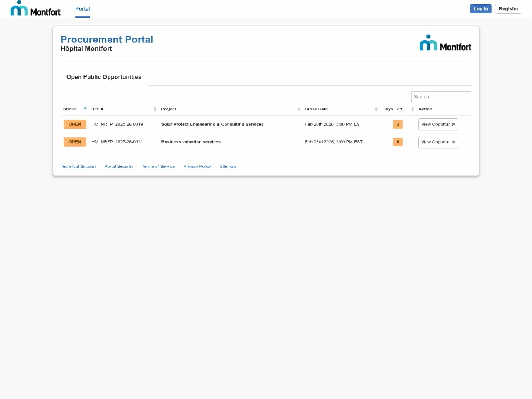View Opportunity for Solar Project Engineering

point(438,124)
